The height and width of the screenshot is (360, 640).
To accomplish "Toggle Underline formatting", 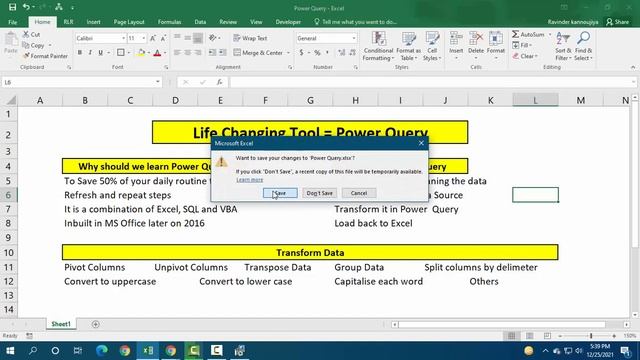I will tap(100, 52).
